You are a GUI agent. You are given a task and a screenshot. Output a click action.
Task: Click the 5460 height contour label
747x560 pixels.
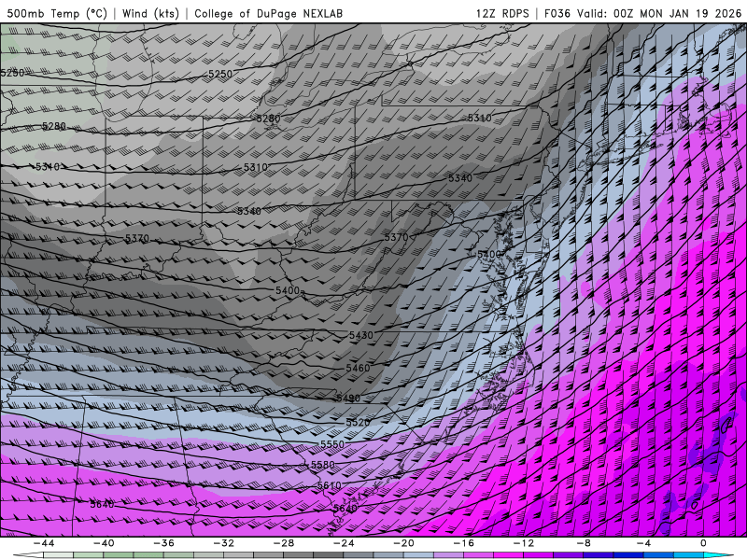(358, 368)
